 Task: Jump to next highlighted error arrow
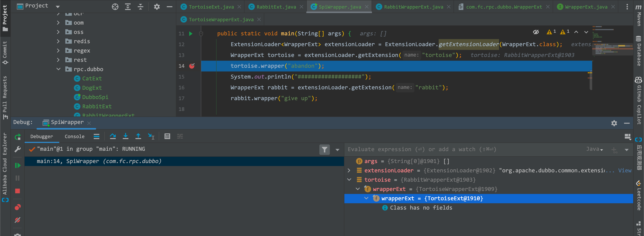586,32
